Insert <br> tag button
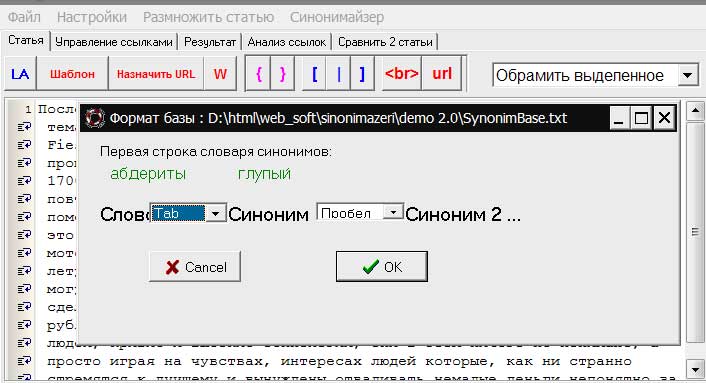The height and width of the screenshot is (383, 706). (402, 74)
